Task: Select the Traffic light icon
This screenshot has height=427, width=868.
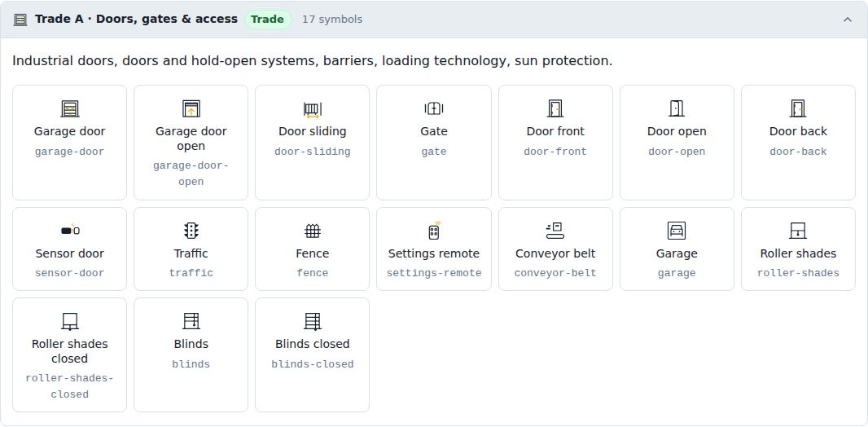Action: [x=191, y=231]
